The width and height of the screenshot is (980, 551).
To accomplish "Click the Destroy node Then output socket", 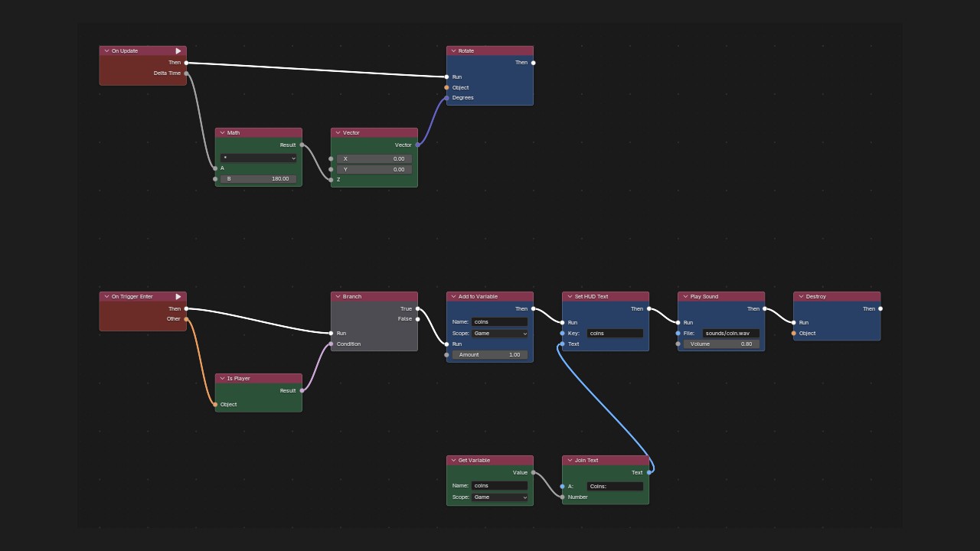I will coord(880,309).
